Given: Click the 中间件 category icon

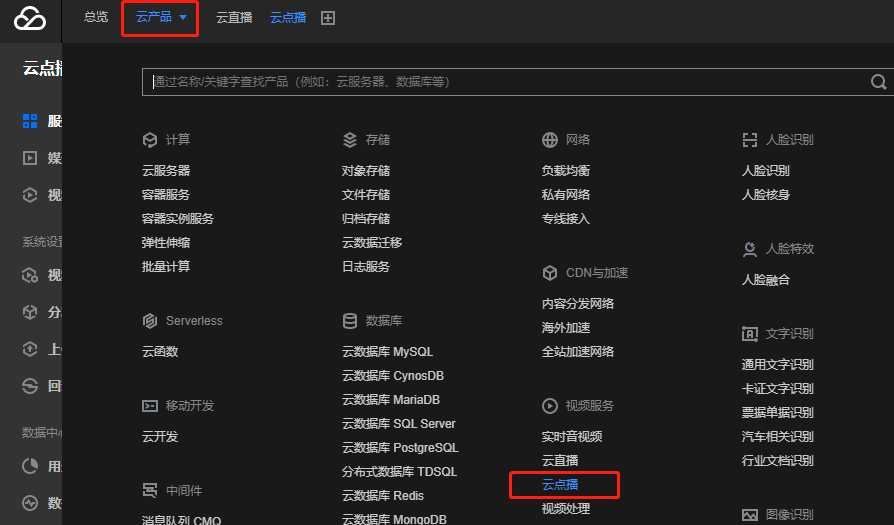Looking at the screenshot, I should pyautogui.click(x=150, y=490).
